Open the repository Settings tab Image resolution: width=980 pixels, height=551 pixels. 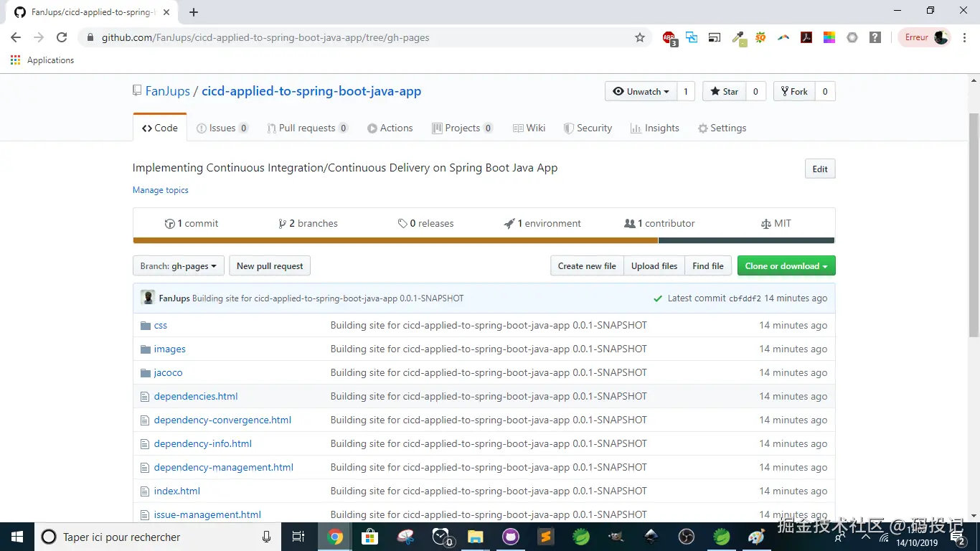tap(722, 128)
